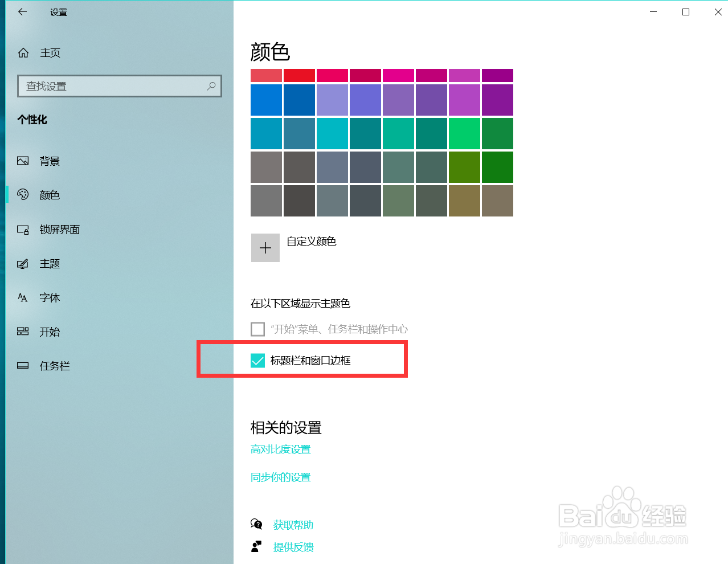Select the camouflage desert khaki swatch

pyautogui.click(x=464, y=201)
